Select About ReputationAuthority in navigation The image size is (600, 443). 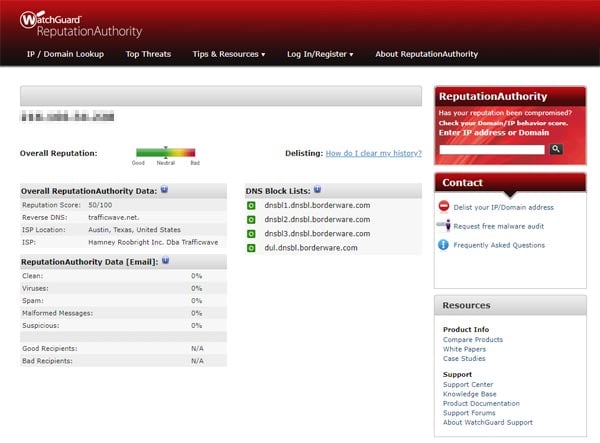(x=427, y=54)
